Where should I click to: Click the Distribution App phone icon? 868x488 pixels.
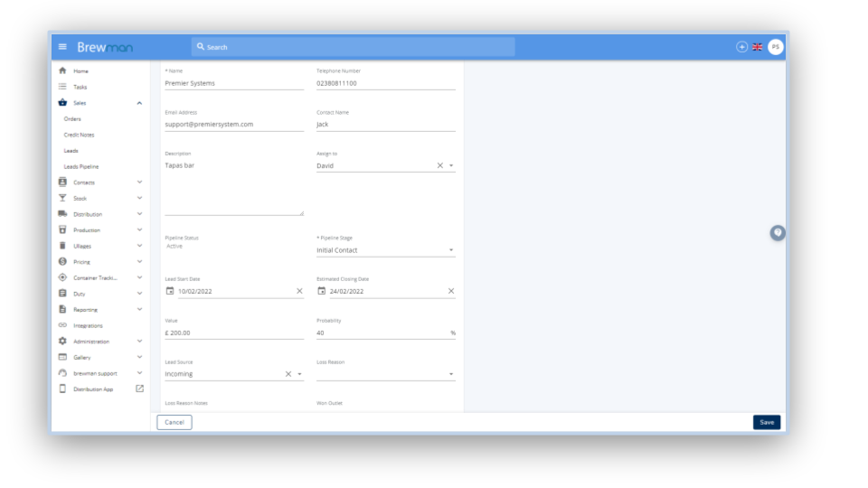coord(62,389)
